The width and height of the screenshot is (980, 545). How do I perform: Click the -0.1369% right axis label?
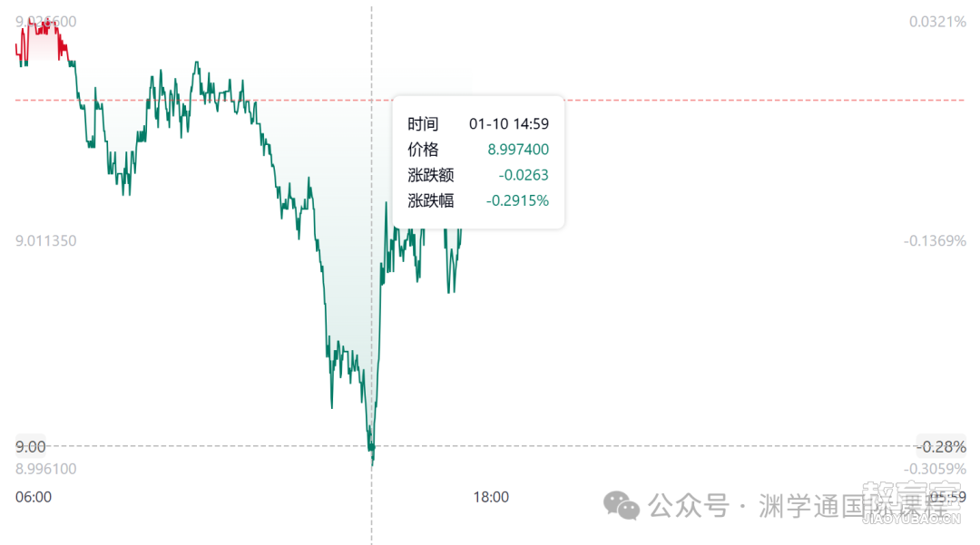click(x=935, y=240)
